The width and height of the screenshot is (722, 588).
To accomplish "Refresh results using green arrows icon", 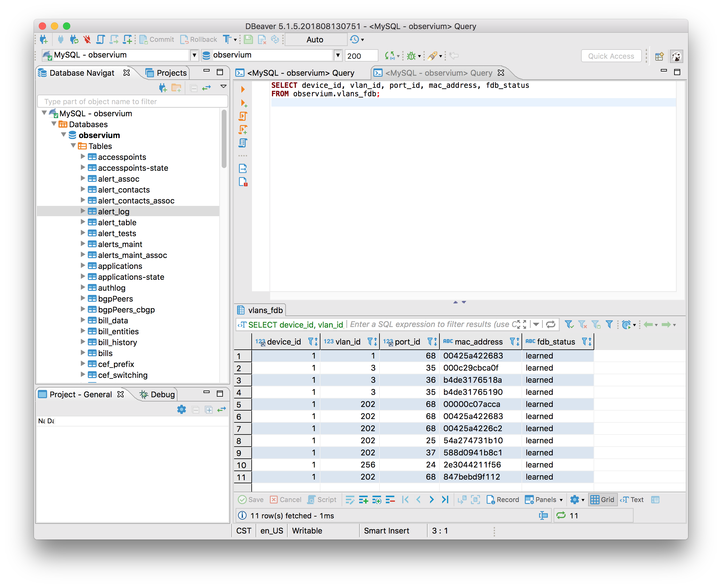I will point(561,515).
